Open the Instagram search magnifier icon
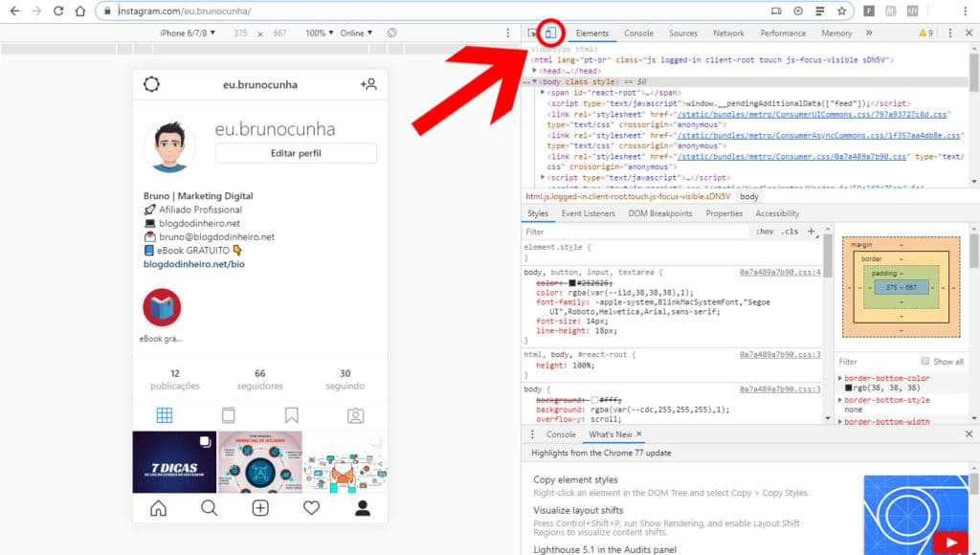Viewport: 980px width, 555px height. (210, 508)
